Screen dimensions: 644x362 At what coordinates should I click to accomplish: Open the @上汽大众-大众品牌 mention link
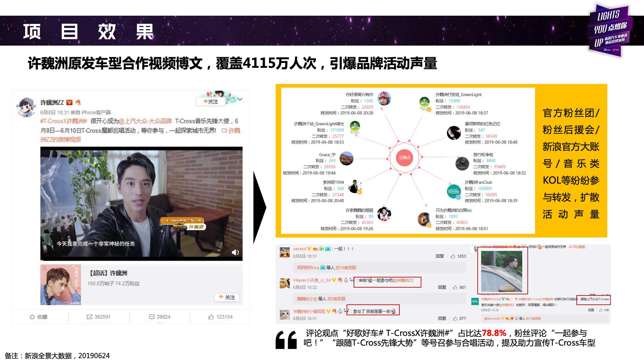(x=145, y=121)
